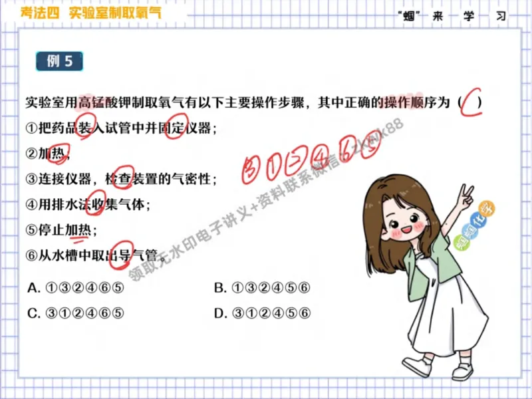
Task: Click the cartoon girl illustration
Action: pyautogui.click(x=428, y=277)
